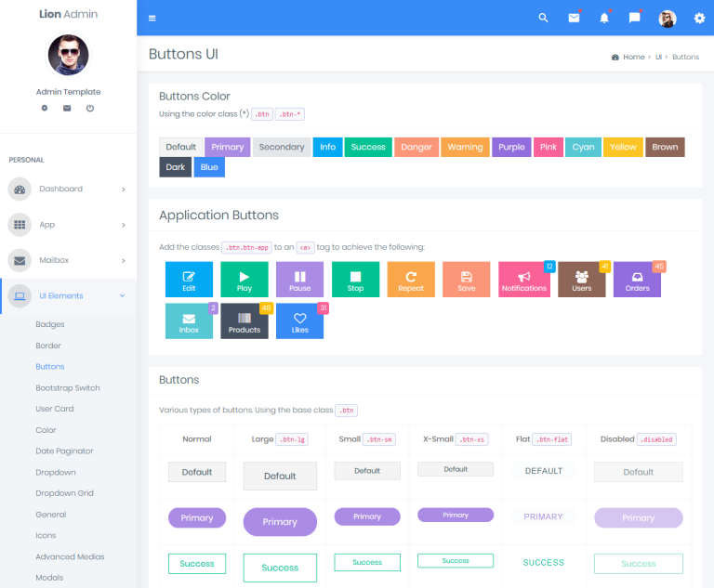714x588 pixels.
Task: Open the Buttons submenu item
Action: click(50, 367)
